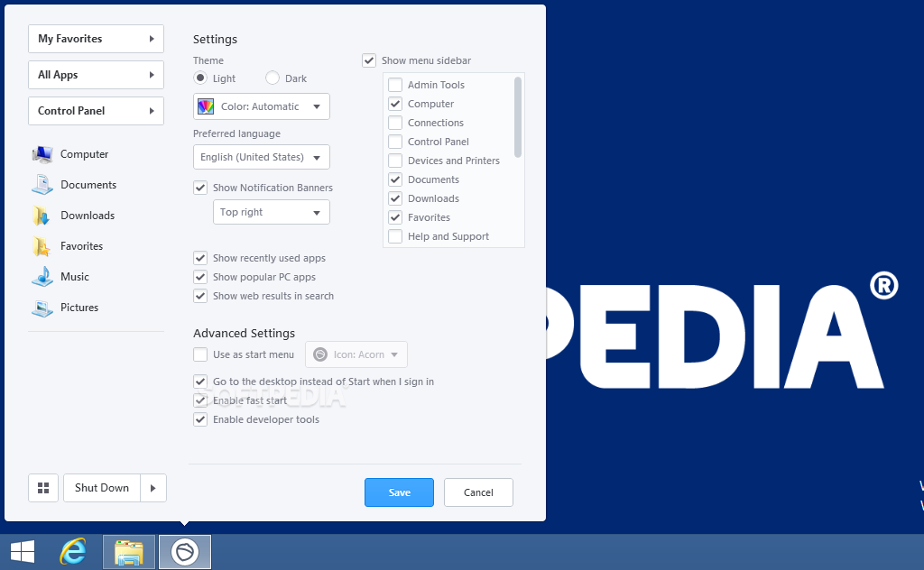
Task: Check Connections in sidebar list
Action: click(395, 123)
